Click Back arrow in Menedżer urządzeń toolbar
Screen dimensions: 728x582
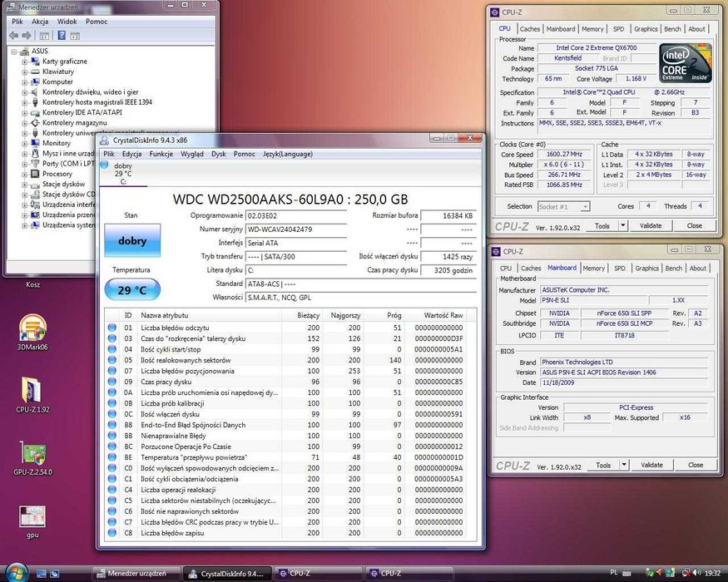pyautogui.click(x=14, y=35)
